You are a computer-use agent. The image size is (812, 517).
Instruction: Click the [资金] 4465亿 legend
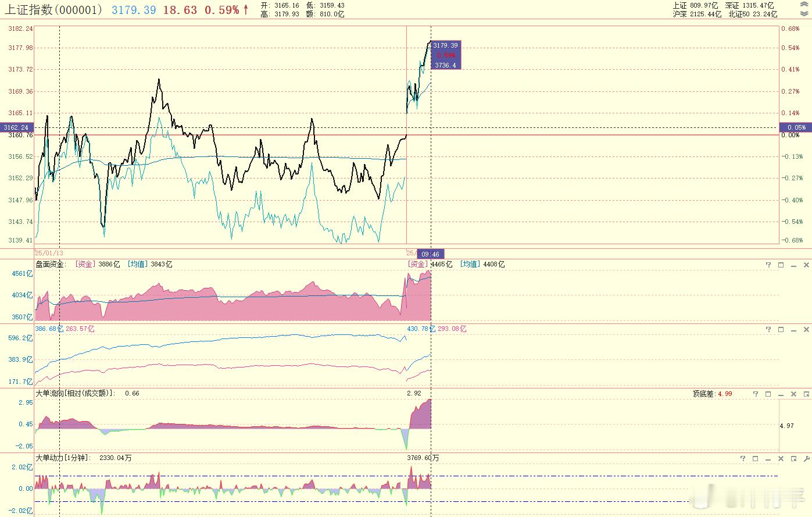point(431,264)
